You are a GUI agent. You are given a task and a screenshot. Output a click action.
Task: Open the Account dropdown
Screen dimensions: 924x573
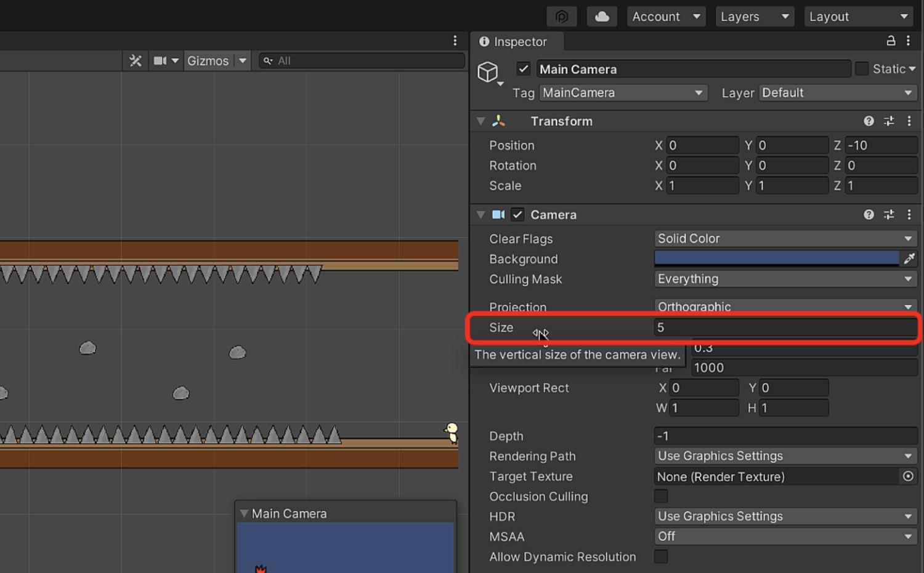[667, 17]
